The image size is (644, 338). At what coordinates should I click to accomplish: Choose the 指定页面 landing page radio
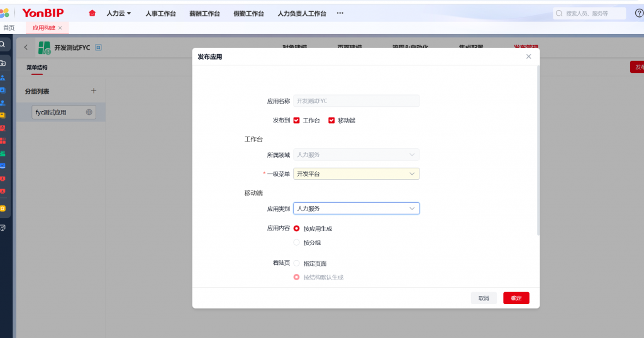(297, 263)
